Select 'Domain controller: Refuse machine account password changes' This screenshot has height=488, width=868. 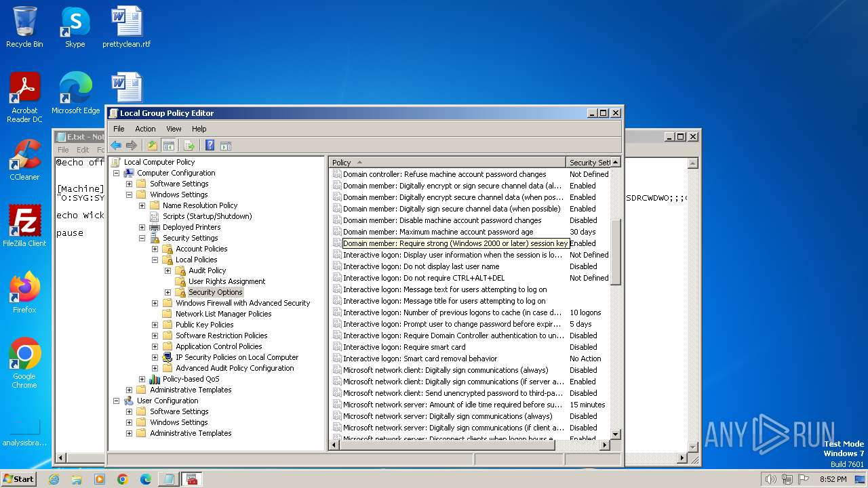point(444,174)
